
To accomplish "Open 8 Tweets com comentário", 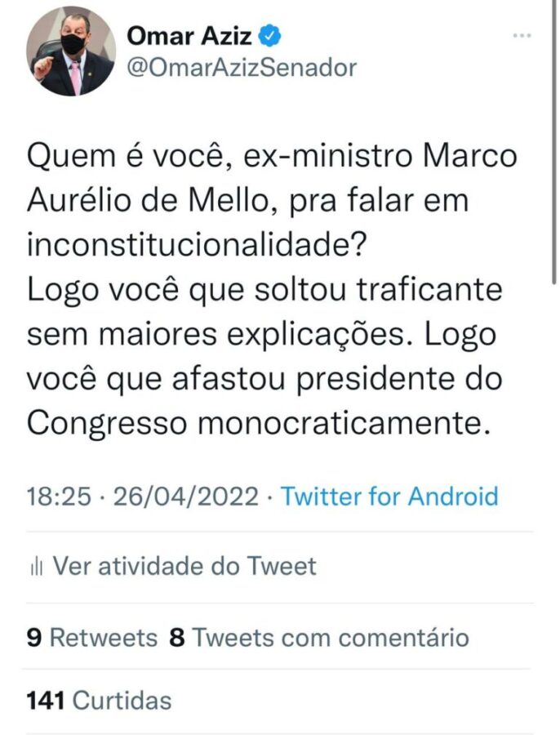I will click(x=319, y=637).
